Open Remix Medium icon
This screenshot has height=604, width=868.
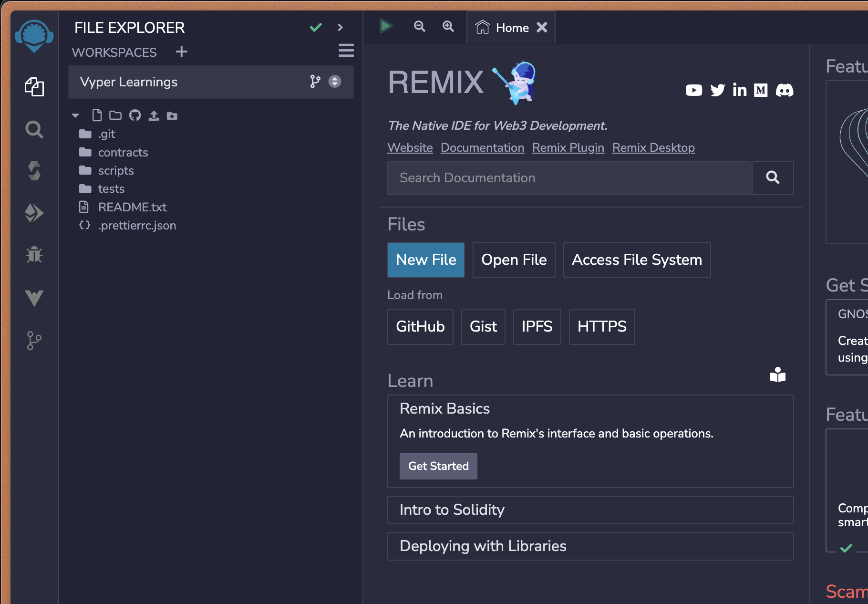(761, 90)
